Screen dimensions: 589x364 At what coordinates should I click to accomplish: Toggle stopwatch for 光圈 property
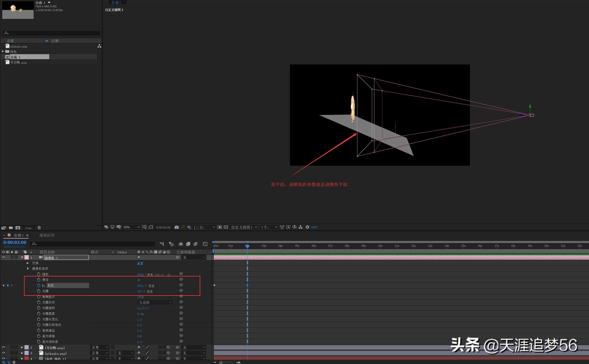tap(38, 291)
